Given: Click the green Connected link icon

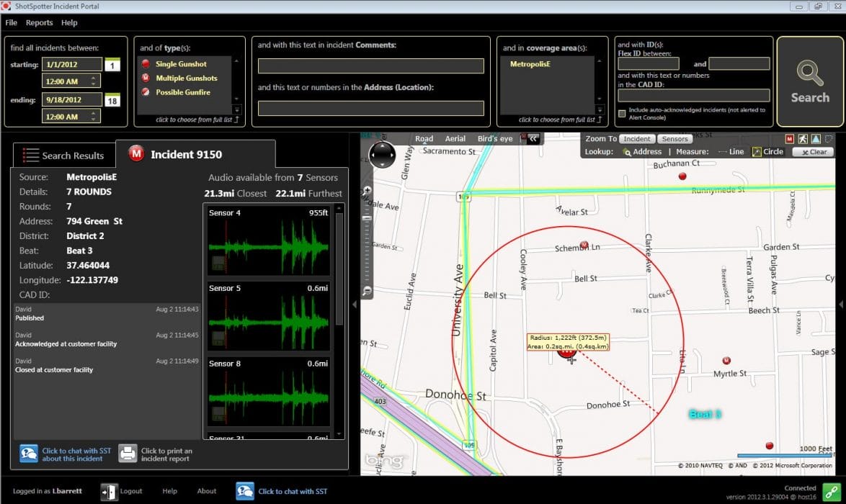Looking at the screenshot, I should [832, 492].
